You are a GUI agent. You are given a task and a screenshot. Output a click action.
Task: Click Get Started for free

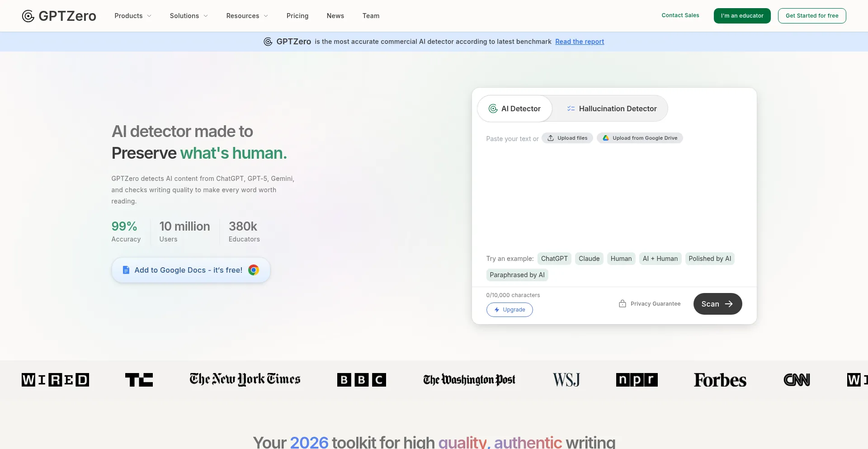[x=811, y=15]
